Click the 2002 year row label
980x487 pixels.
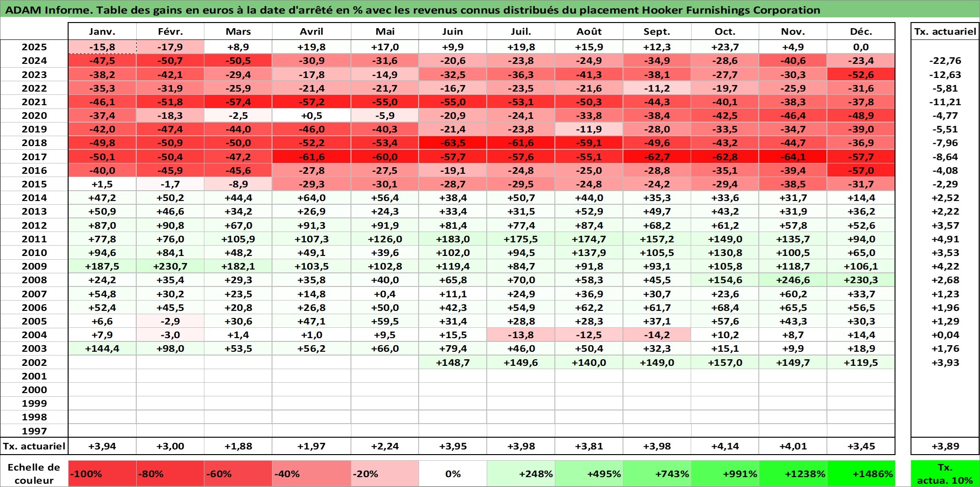pyautogui.click(x=34, y=363)
